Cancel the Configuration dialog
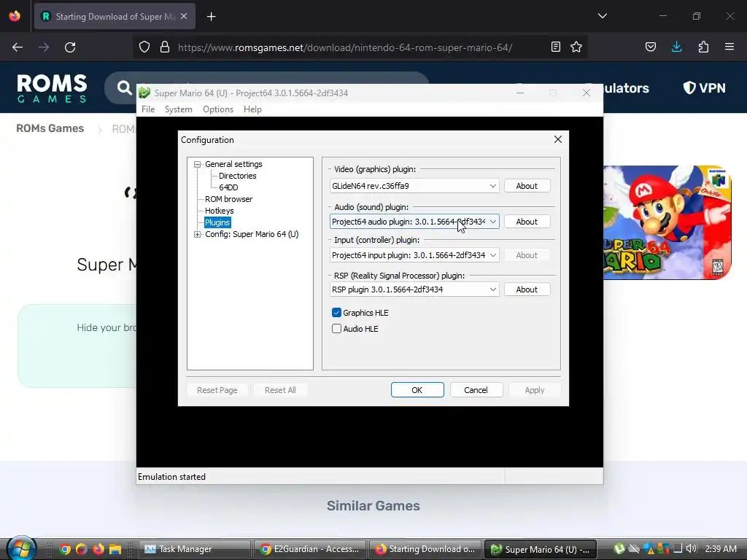The image size is (747, 560). tap(476, 390)
